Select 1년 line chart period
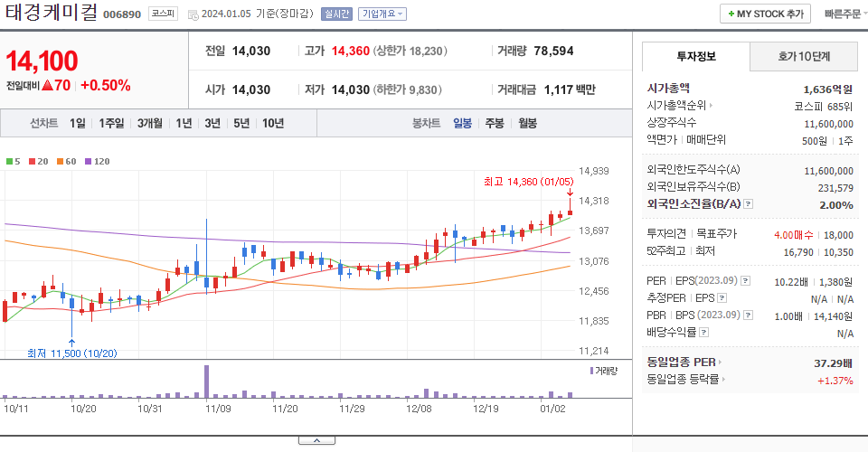This screenshot has width=868, height=452. (x=184, y=123)
